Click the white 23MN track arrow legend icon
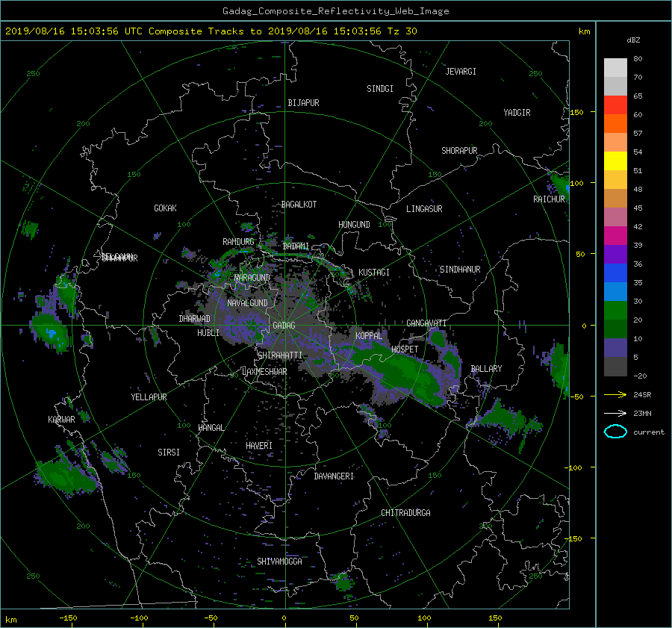The image size is (672, 628). (615, 413)
